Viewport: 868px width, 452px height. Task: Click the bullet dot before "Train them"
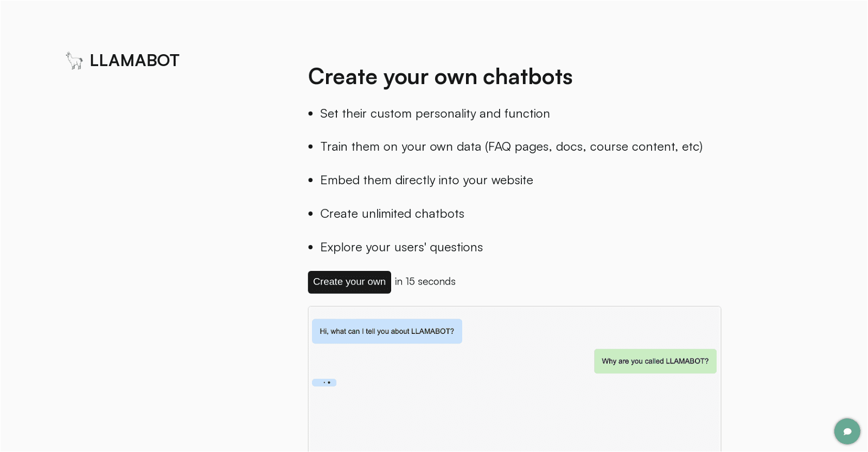click(x=311, y=147)
